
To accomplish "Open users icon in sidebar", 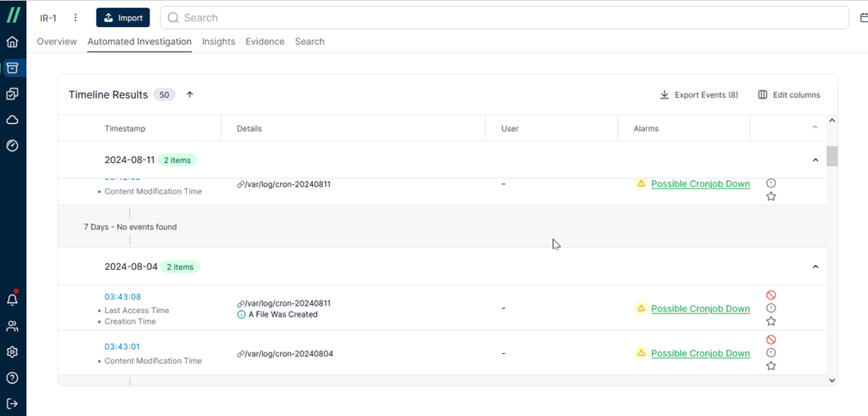I will tap(12, 326).
